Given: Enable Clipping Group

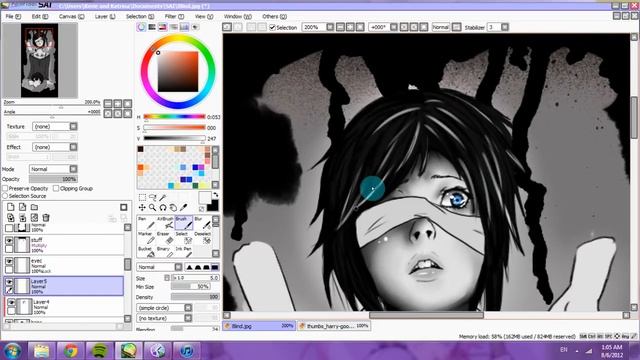Looking at the screenshot, I should pos(56,188).
